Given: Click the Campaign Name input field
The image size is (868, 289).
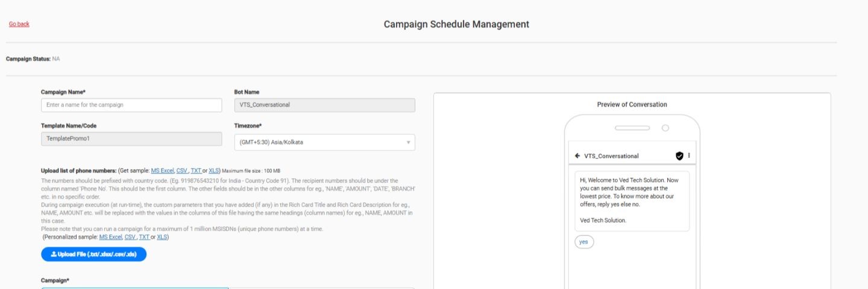Looking at the screenshot, I should coord(131,105).
